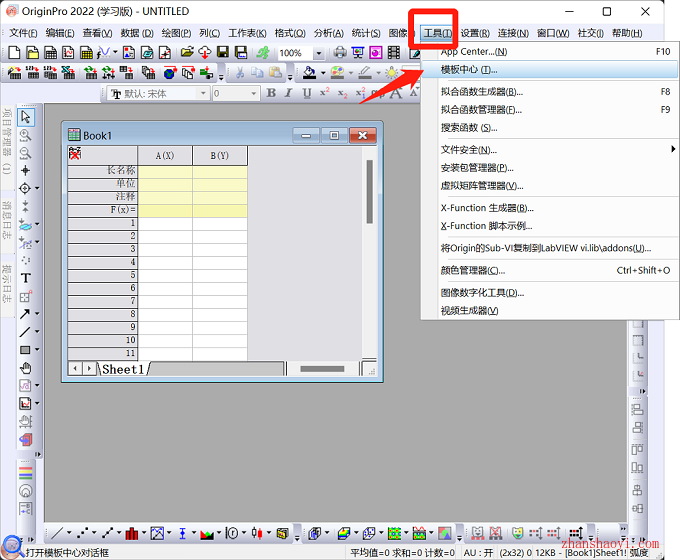Click the Paste clipboard icon

pos(276,73)
